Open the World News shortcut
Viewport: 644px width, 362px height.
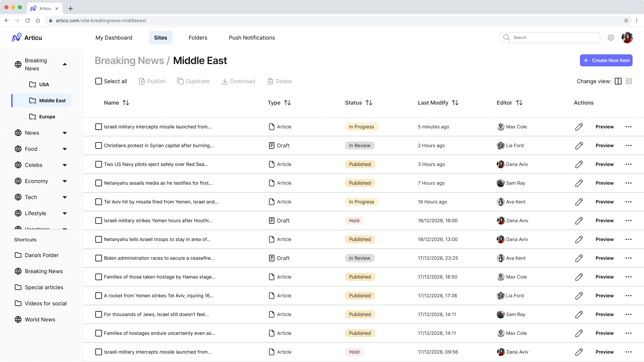pyautogui.click(x=35, y=320)
